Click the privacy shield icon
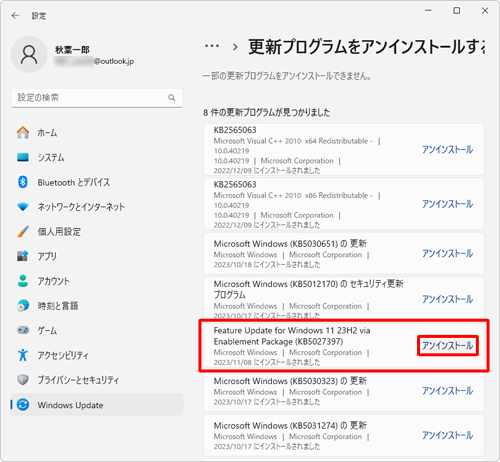 (23, 380)
